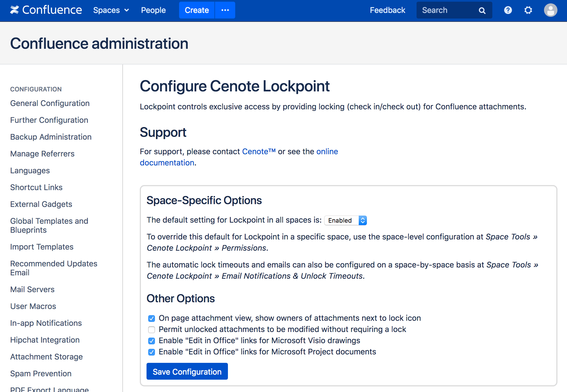Open Shortcut Links page
This screenshot has height=392, width=567.
[x=36, y=187]
